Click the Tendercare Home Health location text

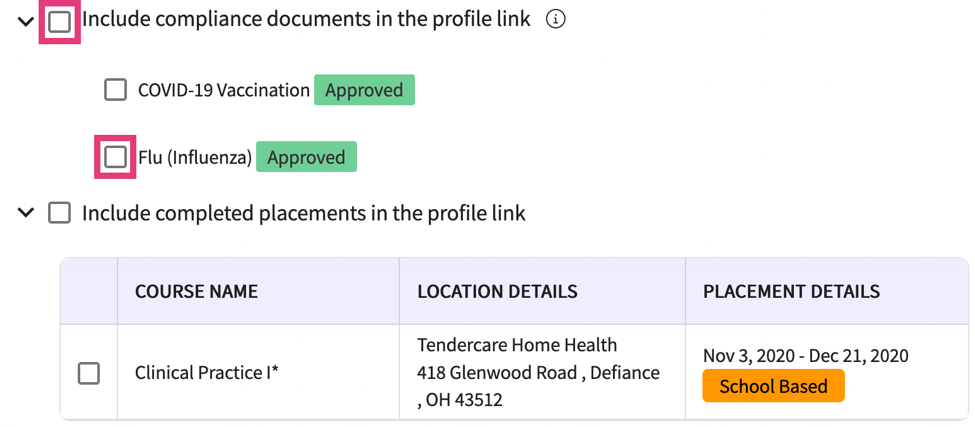click(517, 345)
